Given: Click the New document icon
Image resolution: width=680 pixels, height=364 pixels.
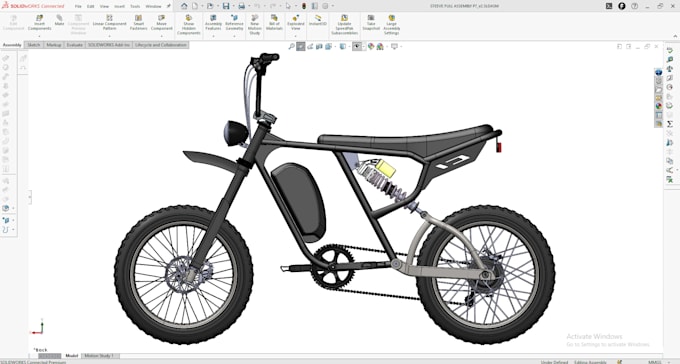Looking at the screenshot, I should coord(195,6).
